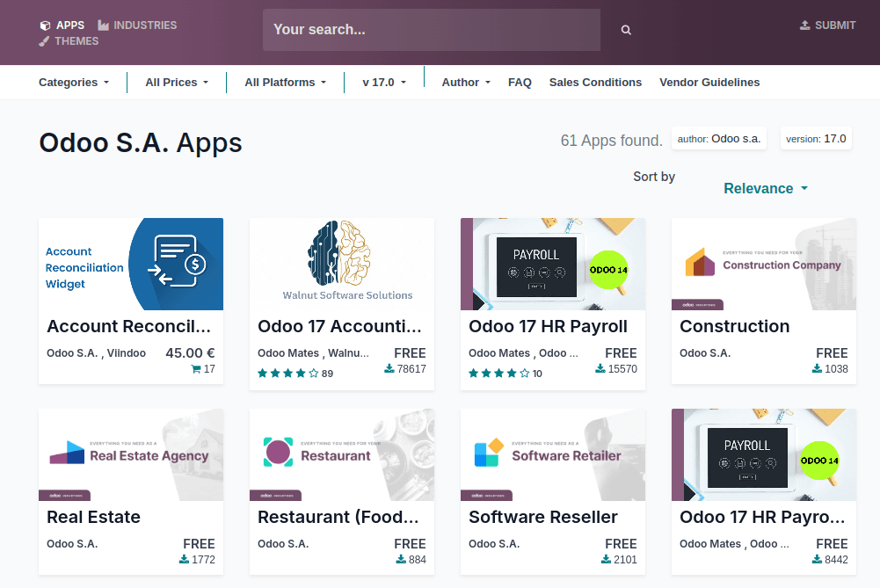
Task: Click the 'version: 17.0' filter tag
Action: pyautogui.click(x=816, y=139)
